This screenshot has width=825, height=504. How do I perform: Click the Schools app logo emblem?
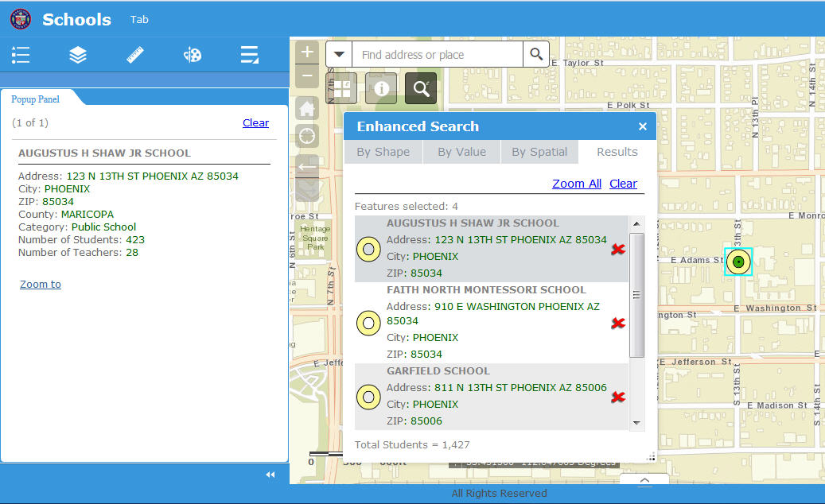(21, 19)
